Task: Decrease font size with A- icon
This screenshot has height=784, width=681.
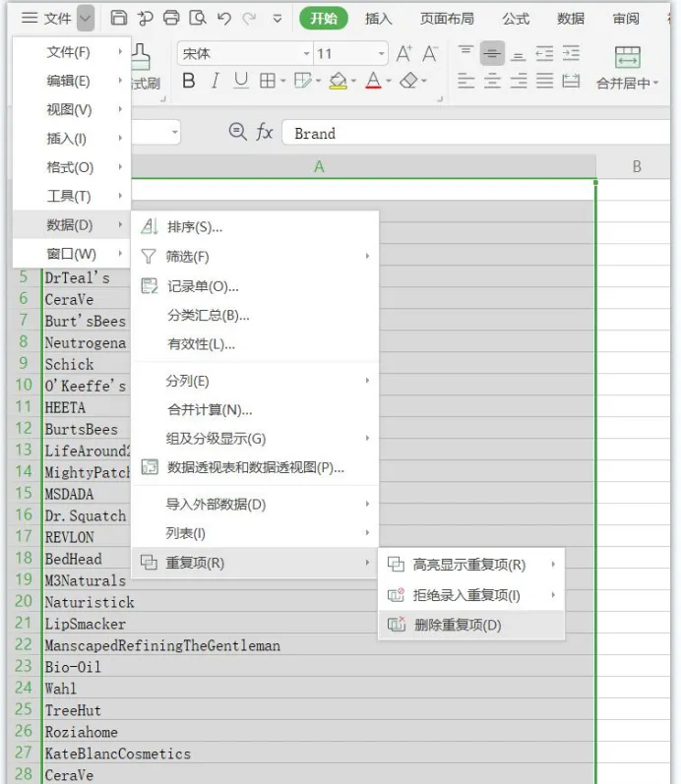Action: click(x=430, y=53)
